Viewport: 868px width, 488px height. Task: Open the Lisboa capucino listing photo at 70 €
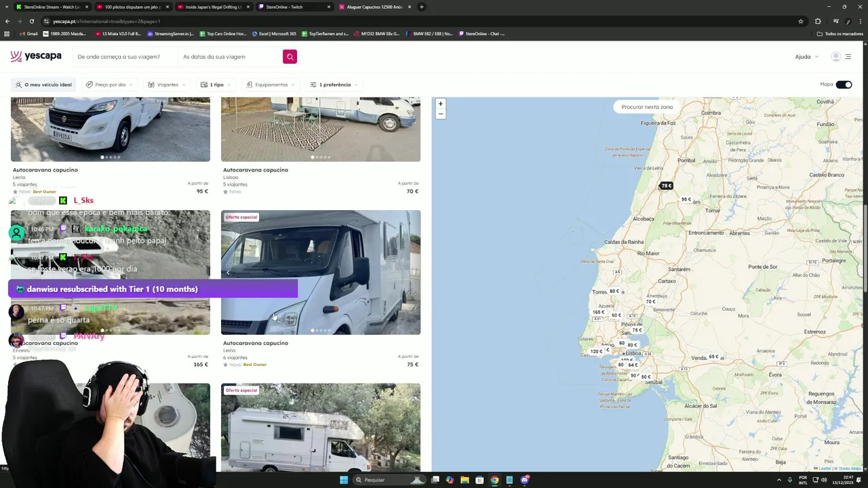(x=321, y=129)
